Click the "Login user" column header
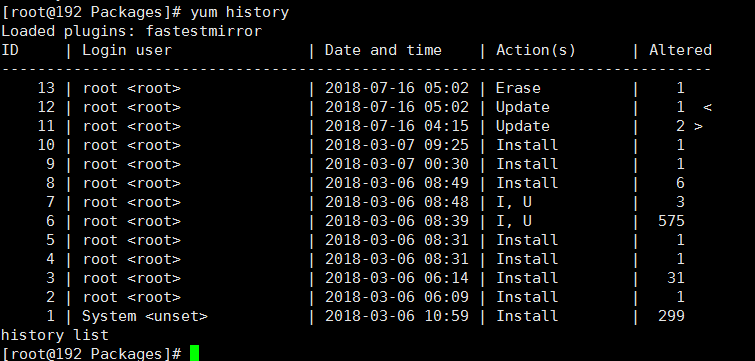The image size is (755, 361). coord(127,50)
